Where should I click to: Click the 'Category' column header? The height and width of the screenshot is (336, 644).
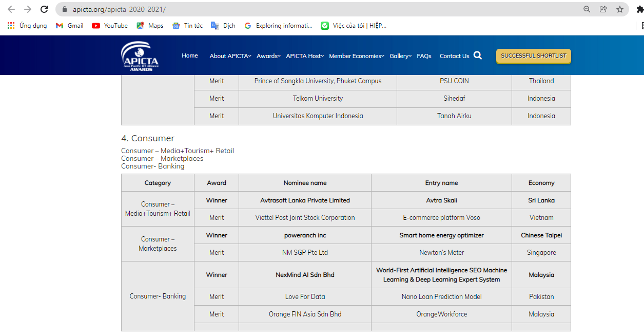(x=158, y=183)
